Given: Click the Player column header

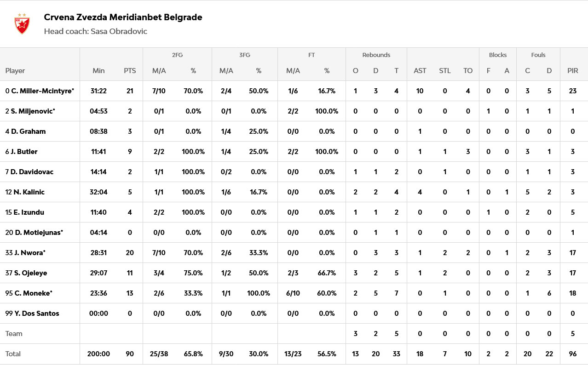Looking at the screenshot, I should tap(15, 71).
